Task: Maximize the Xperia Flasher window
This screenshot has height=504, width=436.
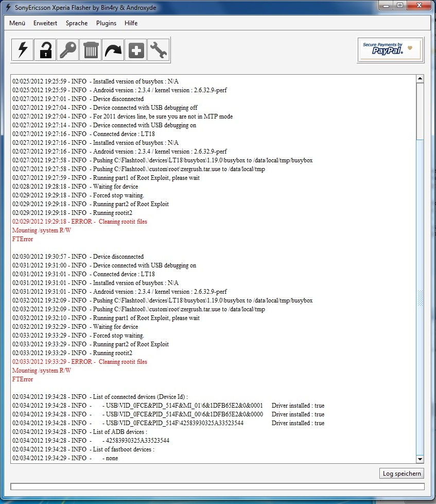Action: coord(400,6)
